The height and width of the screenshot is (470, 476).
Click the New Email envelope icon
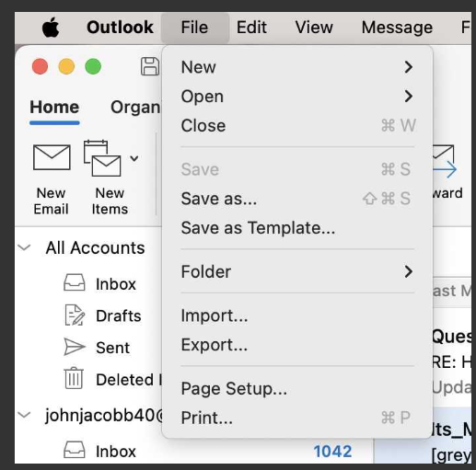point(52,157)
